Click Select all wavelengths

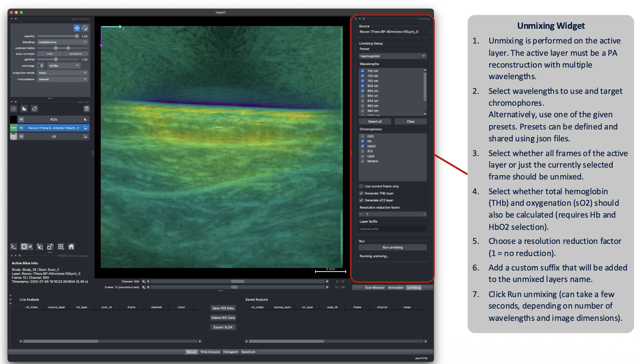(x=375, y=122)
